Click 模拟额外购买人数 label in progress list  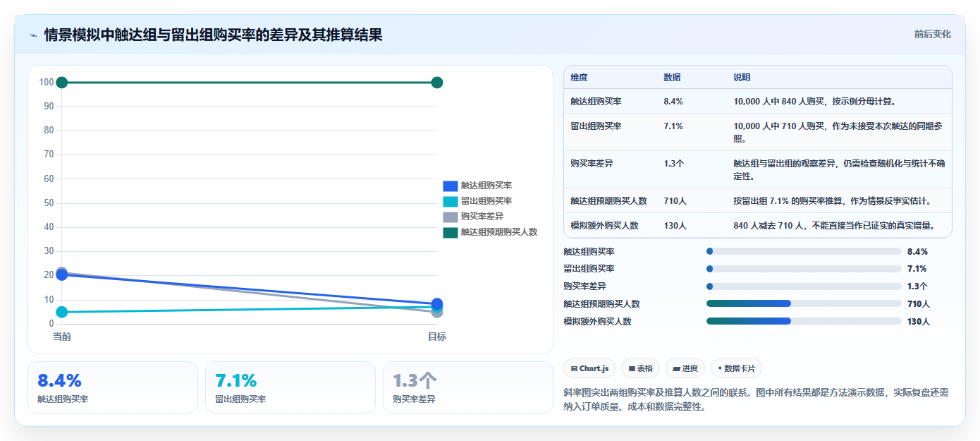[x=597, y=321]
